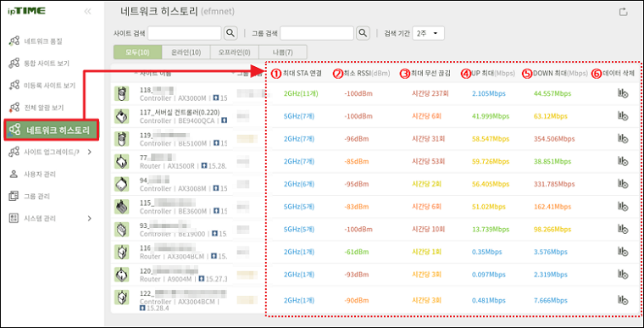Click the device icon of 77_ site
The height and width of the screenshot is (328, 644).
[121, 162]
